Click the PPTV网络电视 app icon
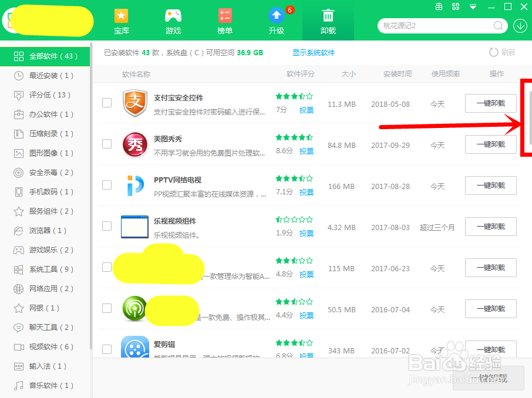 click(x=135, y=185)
